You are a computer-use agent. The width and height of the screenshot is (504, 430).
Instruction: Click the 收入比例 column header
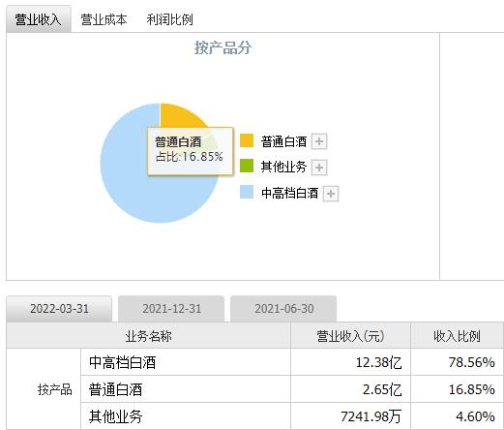pyautogui.click(x=457, y=336)
